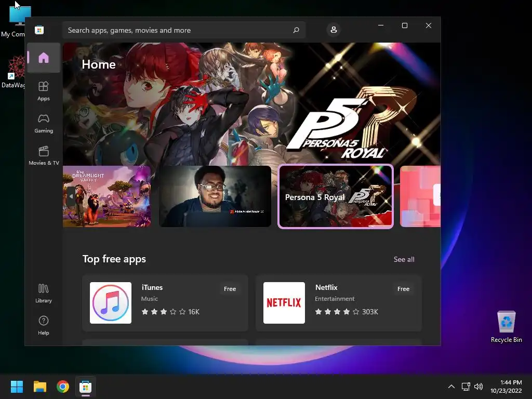The width and height of the screenshot is (532, 399).
Task: Click the iTunes star rating 16K
Action: point(170,312)
